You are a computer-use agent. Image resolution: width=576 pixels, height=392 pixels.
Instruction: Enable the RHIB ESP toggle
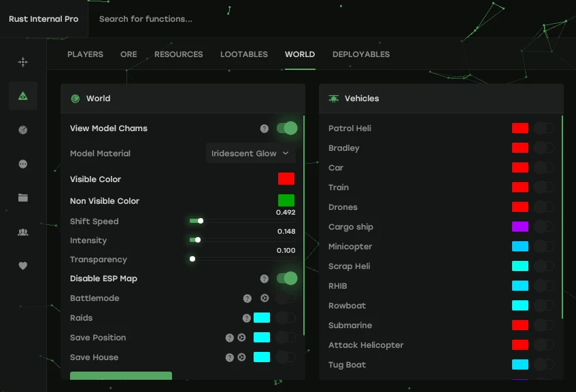(543, 285)
